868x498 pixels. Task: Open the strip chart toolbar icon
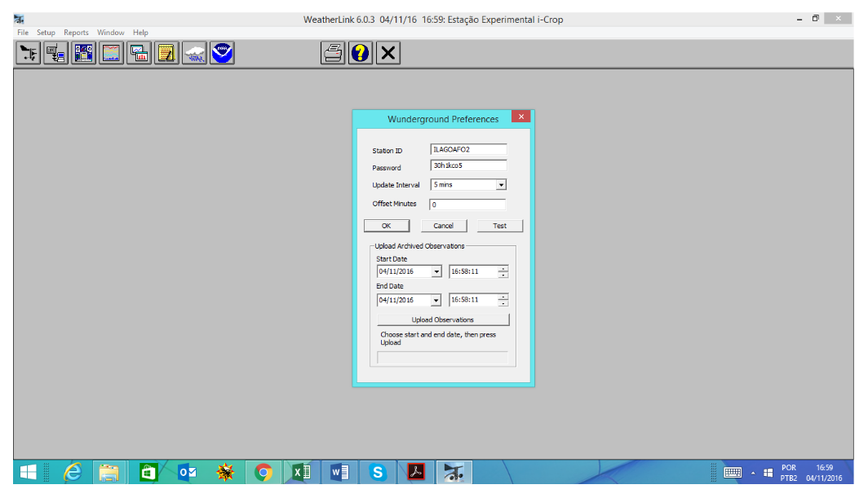point(112,54)
